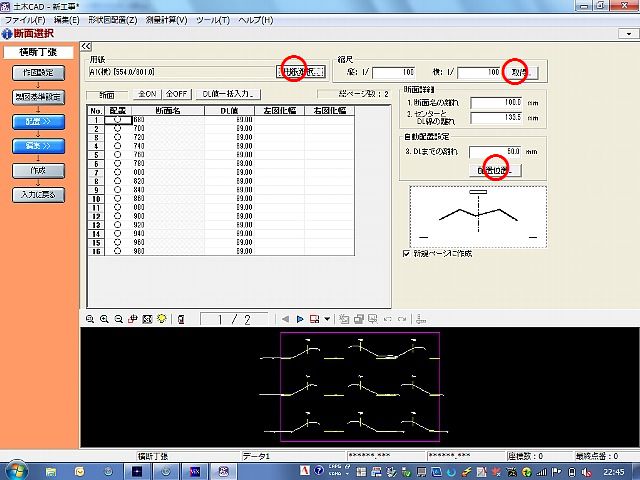Open the dropdown arrow beside page layout icon
Viewport: 640px width, 480px height.
(x=327, y=319)
